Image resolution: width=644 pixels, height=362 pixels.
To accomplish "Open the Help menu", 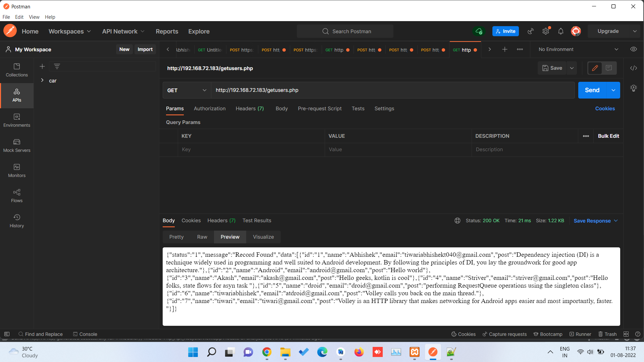I will 50,17.
